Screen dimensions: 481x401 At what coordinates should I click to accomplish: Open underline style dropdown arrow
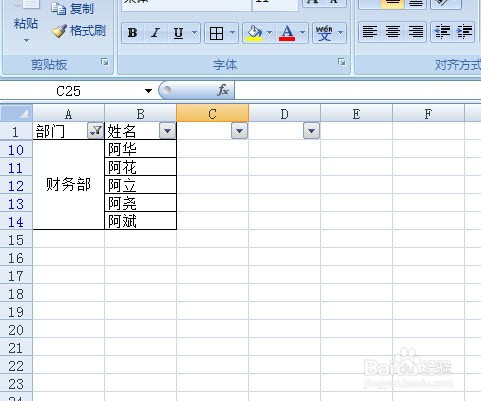point(194,33)
